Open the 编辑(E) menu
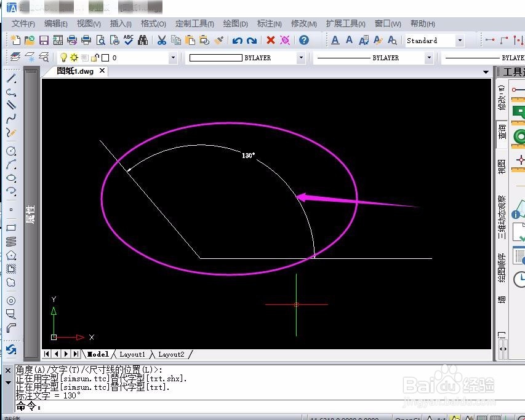The image size is (525, 420). point(56,24)
